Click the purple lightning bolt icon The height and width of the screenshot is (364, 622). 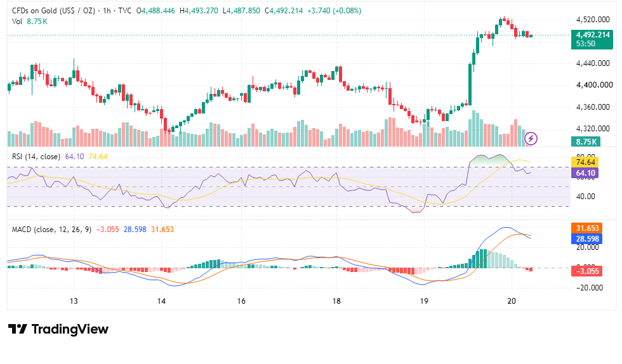531,138
